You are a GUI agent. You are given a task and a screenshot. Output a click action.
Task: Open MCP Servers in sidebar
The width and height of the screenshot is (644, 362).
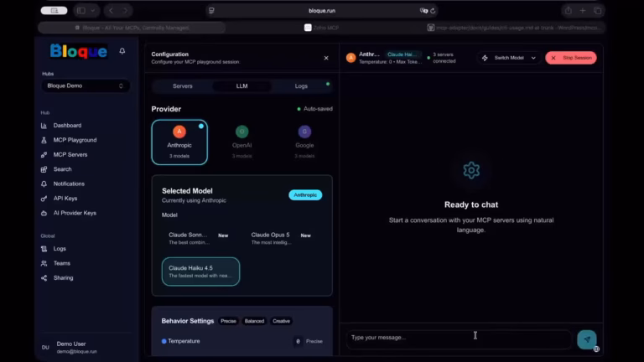[x=70, y=155]
